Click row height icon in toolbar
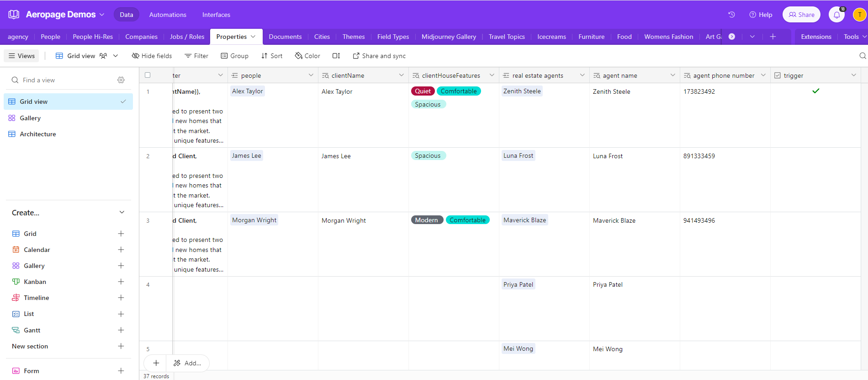868x380 pixels. coord(336,56)
